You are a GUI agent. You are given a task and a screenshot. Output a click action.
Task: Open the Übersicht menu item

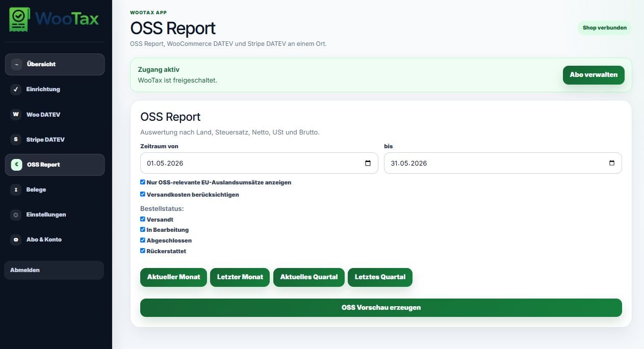[x=55, y=65]
